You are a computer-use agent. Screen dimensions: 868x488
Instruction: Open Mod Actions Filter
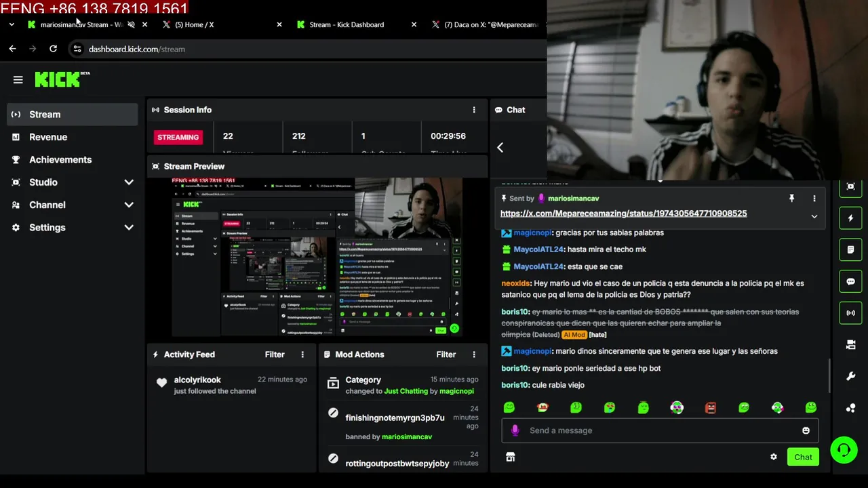coord(446,354)
